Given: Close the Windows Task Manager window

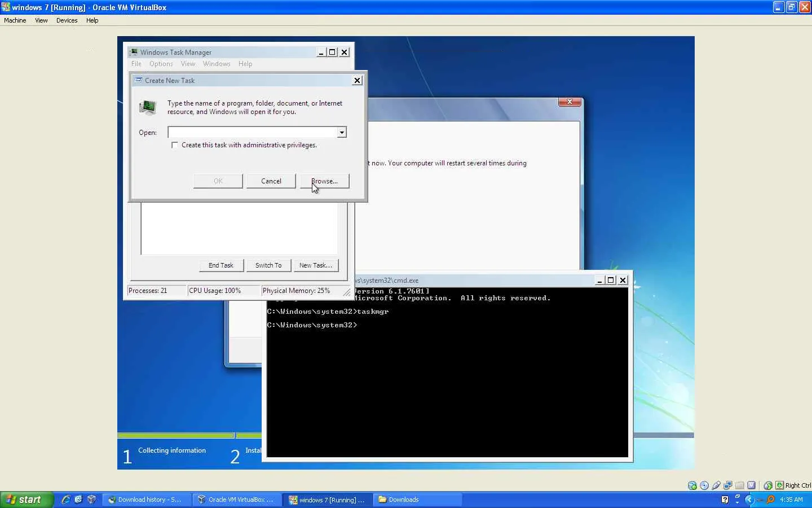Looking at the screenshot, I should point(345,52).
